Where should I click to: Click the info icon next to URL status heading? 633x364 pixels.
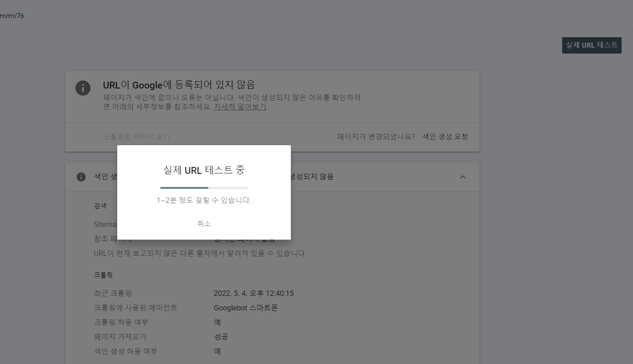(x=83, y=88)
